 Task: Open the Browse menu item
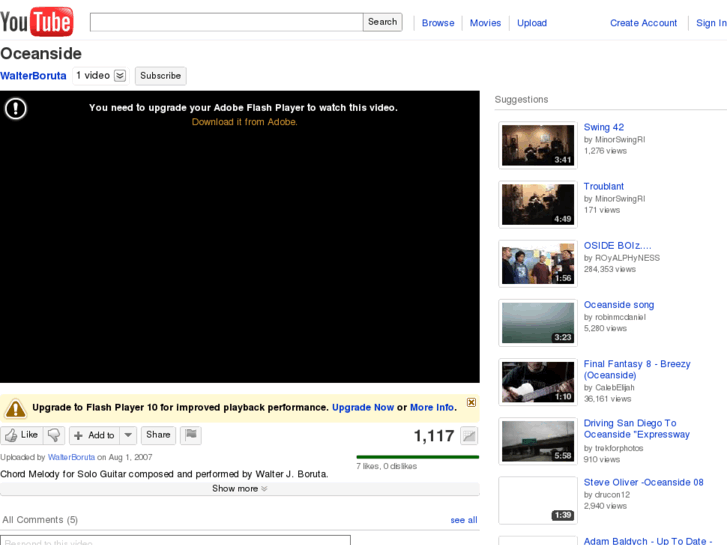pos(438,23)
